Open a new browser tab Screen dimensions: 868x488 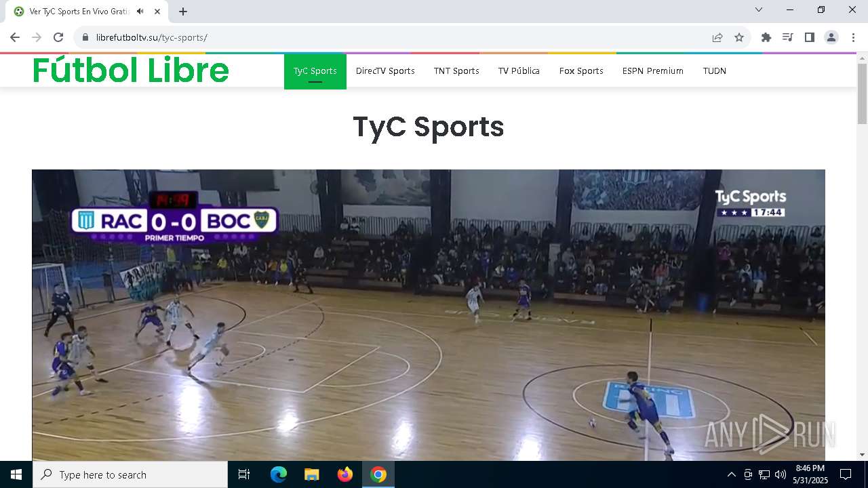click(183, 12)
